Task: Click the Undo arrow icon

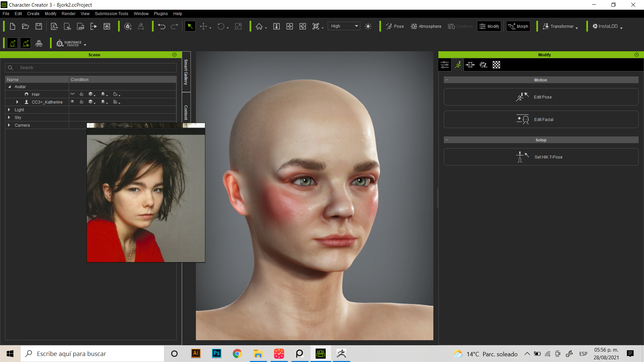Action: [162, 26]
